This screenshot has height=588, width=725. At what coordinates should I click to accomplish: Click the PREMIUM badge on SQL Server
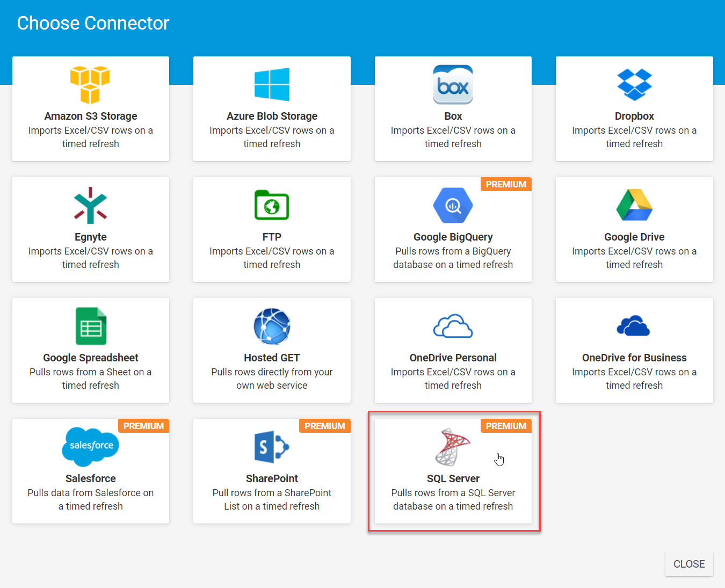506,426
